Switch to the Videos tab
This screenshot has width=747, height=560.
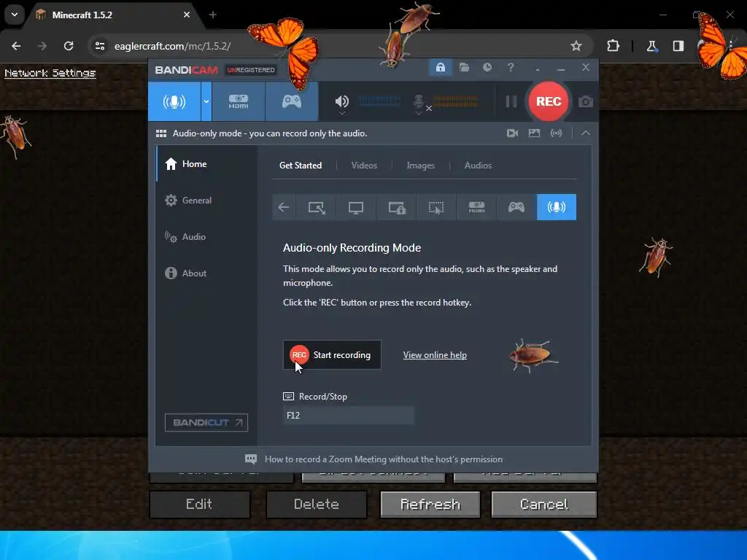tap(364, 166)
